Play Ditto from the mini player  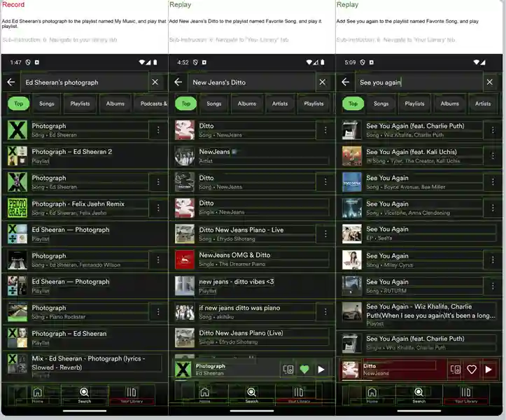pyautogui.click(x=489, y=370)
